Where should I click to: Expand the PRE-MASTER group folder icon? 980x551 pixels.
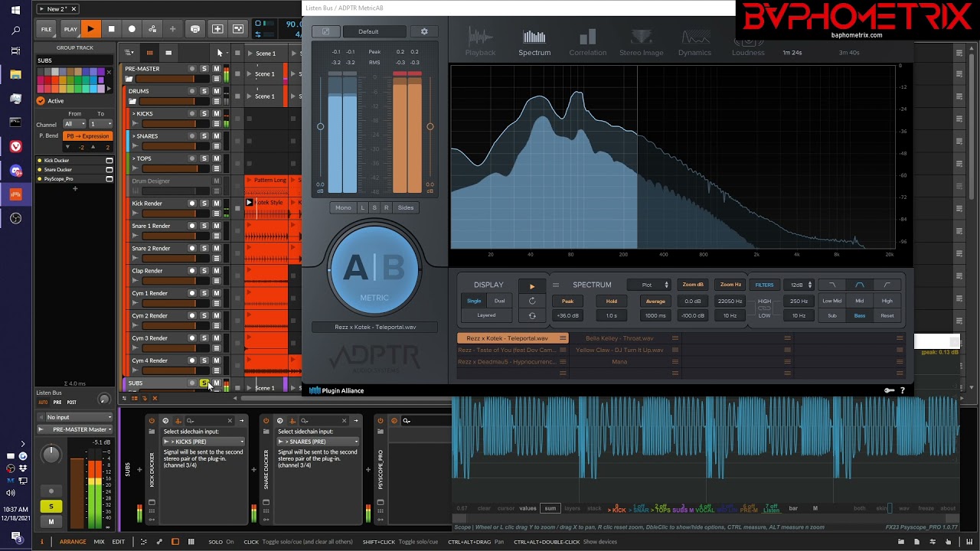129,79
